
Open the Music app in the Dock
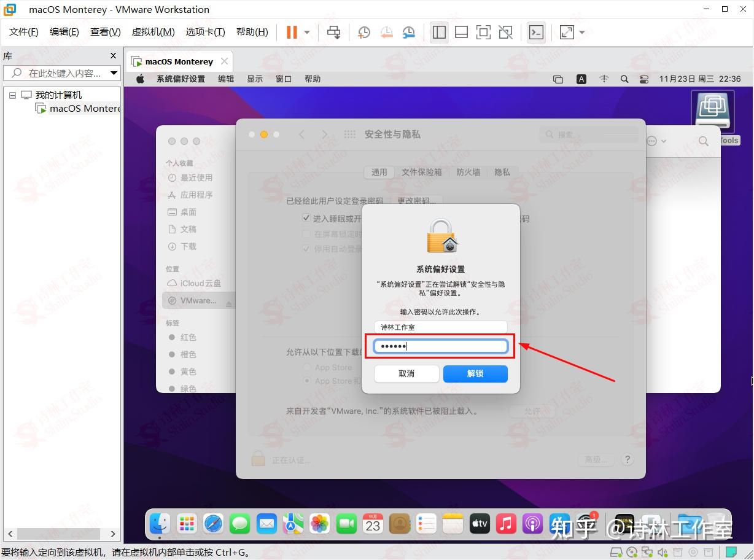[505, 524]
